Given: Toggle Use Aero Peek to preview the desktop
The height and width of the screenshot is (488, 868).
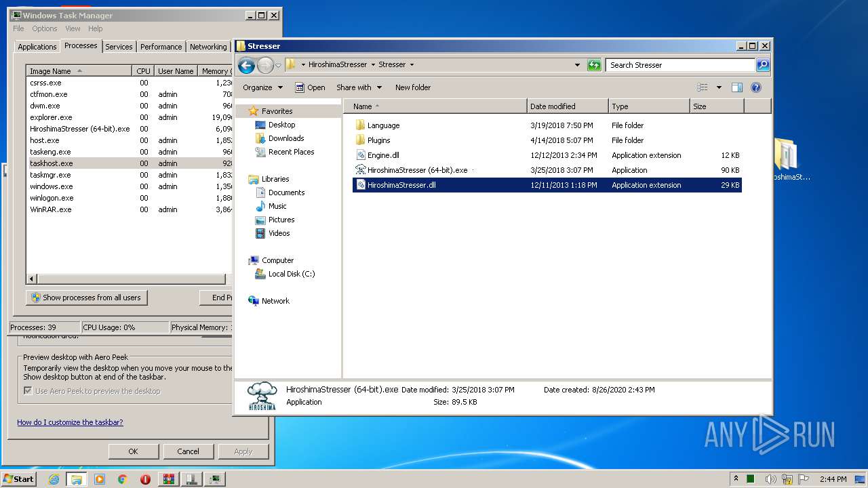Looking at the screenshot, I should coord(28,391).
